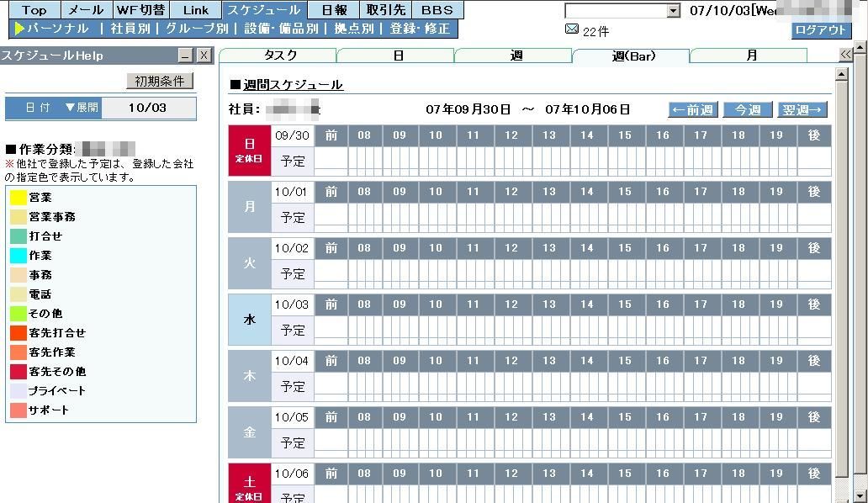Open the メール menu tab

click(86, 10)
